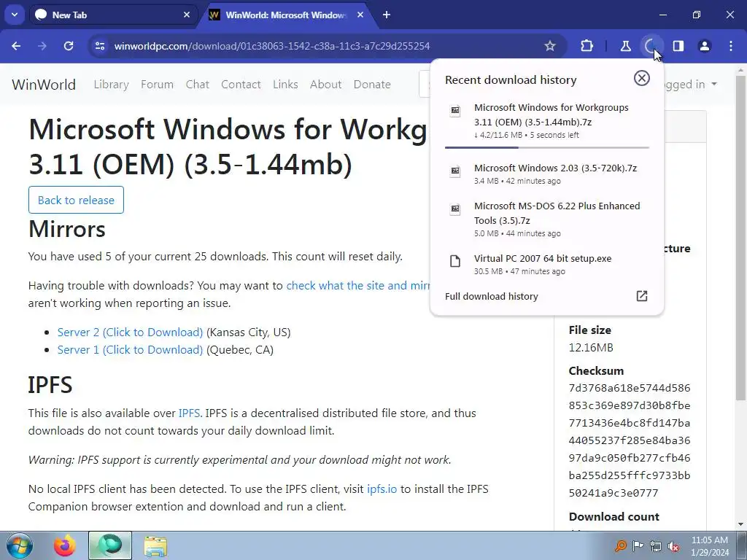Open the tab search dropdown arrow
This screenshot has width=747, height=560.
click(15, 15)
